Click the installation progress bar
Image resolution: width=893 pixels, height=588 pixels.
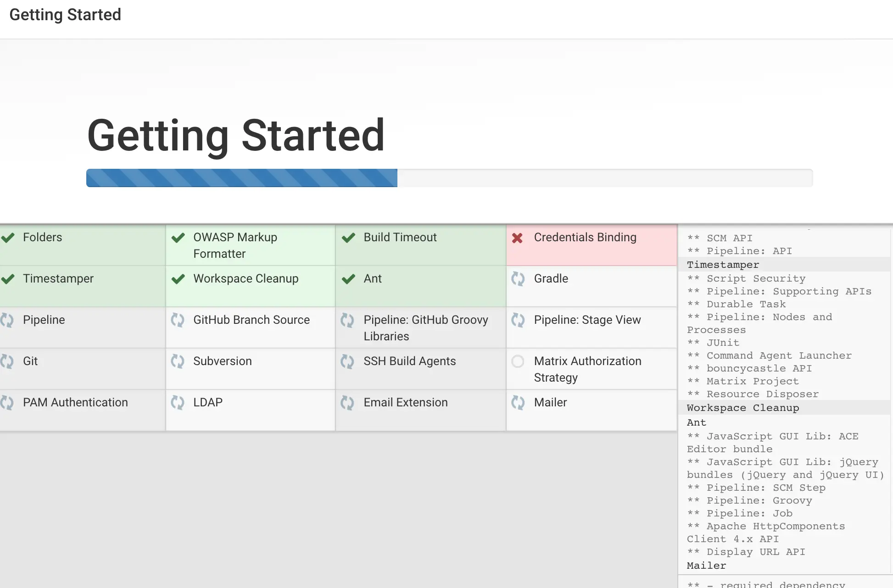[x=449, y=178]
